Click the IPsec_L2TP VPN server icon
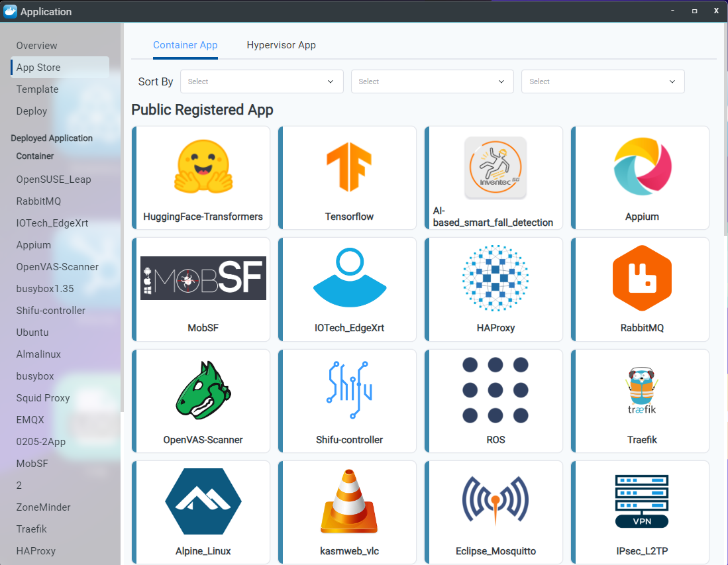Viewport: 728px width, 565px height. pyautogui.click(x=642, y=501)
